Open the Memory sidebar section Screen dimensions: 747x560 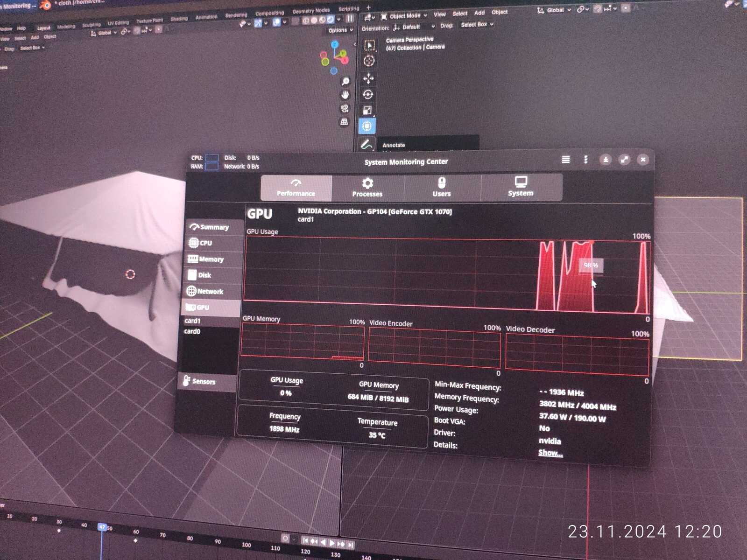(x=212, y=259)
